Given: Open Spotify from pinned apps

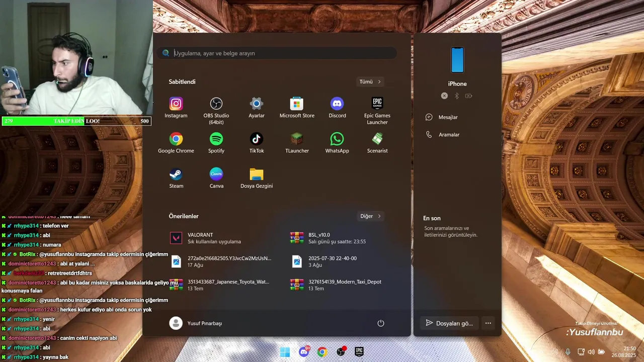Looking at the screenshot, I should coord(216,143).
